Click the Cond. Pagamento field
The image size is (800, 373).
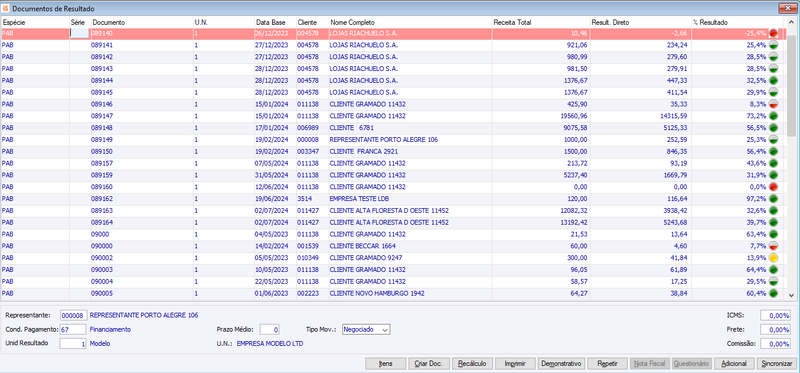tap(73, 330)
